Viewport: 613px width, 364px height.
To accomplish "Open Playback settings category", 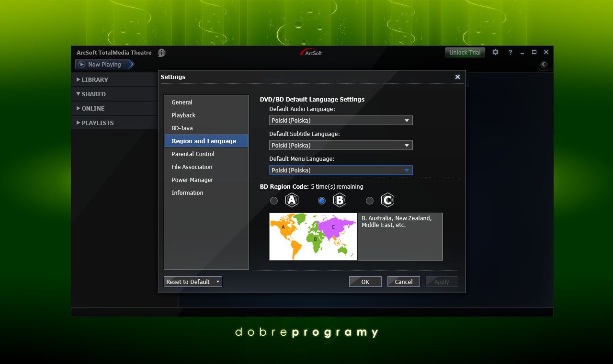I will (206, 115).
